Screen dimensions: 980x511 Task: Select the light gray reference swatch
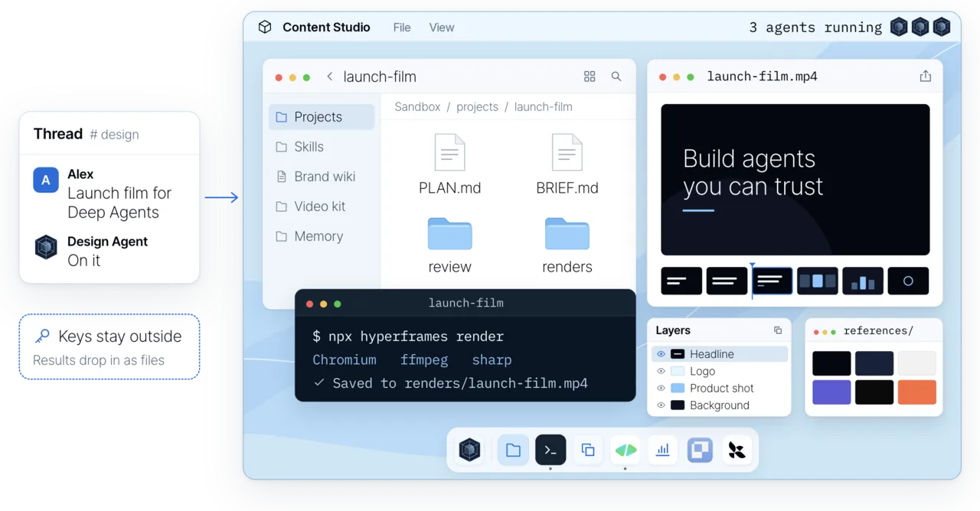point(917,363)
